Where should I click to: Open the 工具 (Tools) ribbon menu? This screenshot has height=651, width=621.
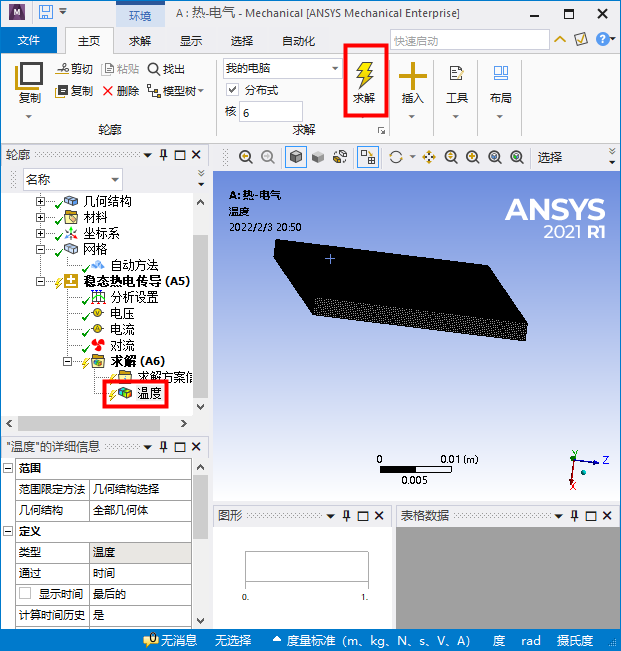coord(456,84)
